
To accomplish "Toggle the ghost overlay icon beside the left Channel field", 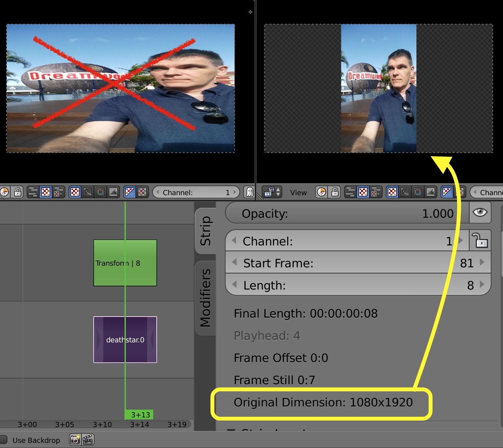I will [249, 192].
